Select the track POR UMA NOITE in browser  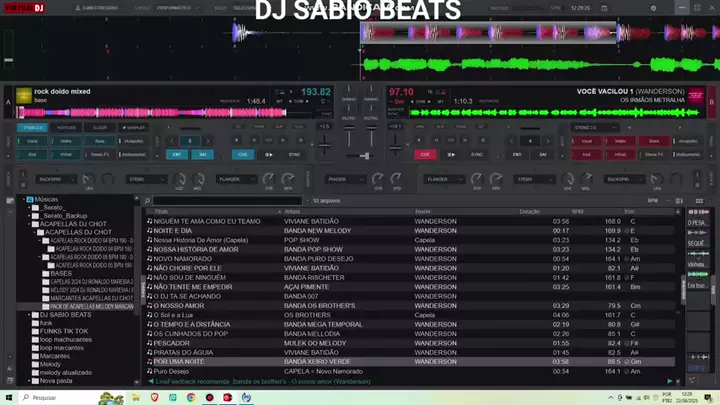click(180, 361)
